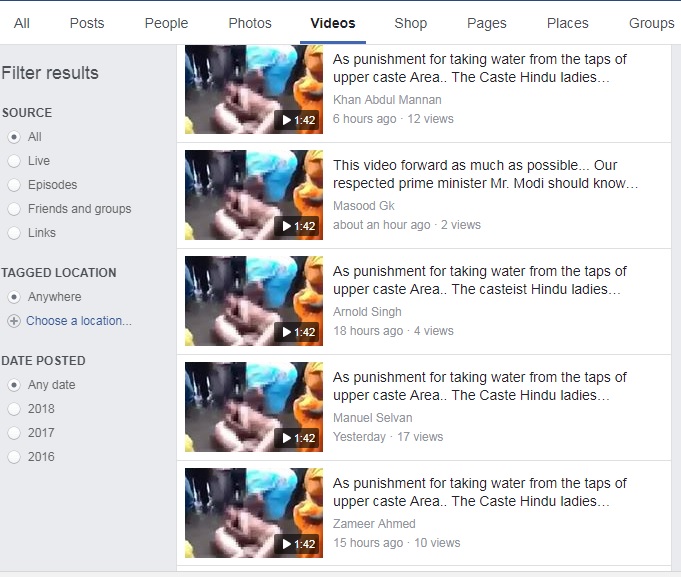Screen dimensions: 681x577
Task: Filter date posted to 2018
Action: pyautogui.click(x=14, y=409)
